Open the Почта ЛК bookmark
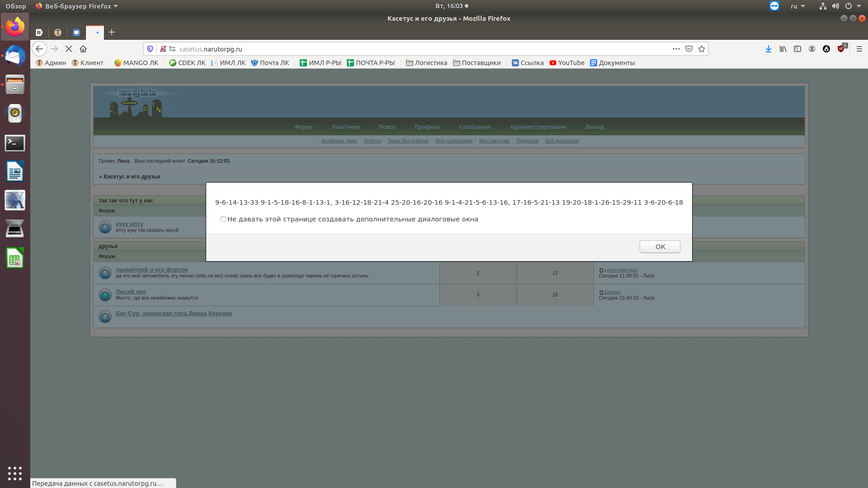The image size is (868, 488). [270, 63]
